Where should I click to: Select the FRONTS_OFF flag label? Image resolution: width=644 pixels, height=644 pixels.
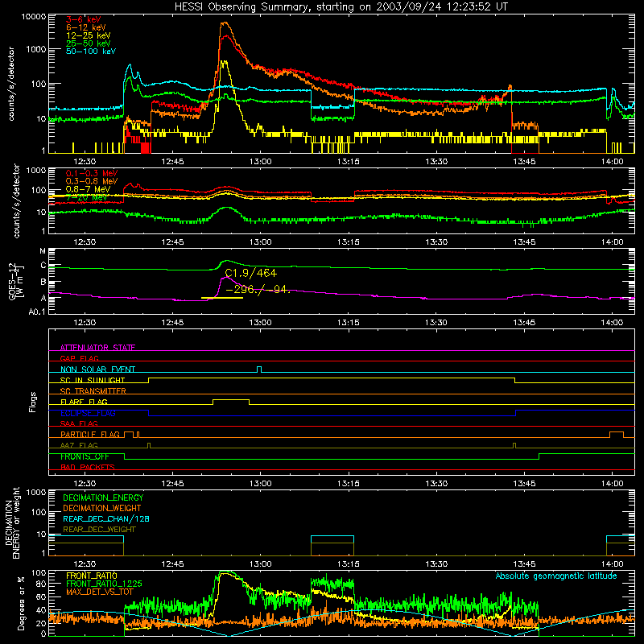[x=85, y=456]
